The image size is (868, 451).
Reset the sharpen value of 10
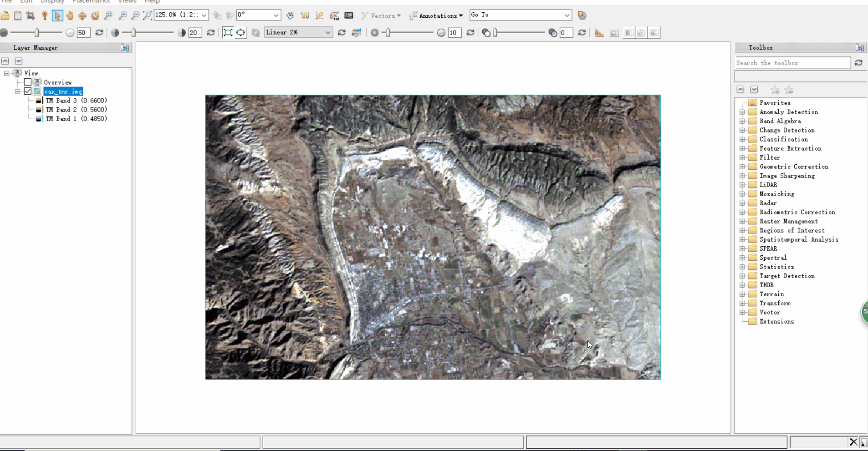click(x=470, y=33)
